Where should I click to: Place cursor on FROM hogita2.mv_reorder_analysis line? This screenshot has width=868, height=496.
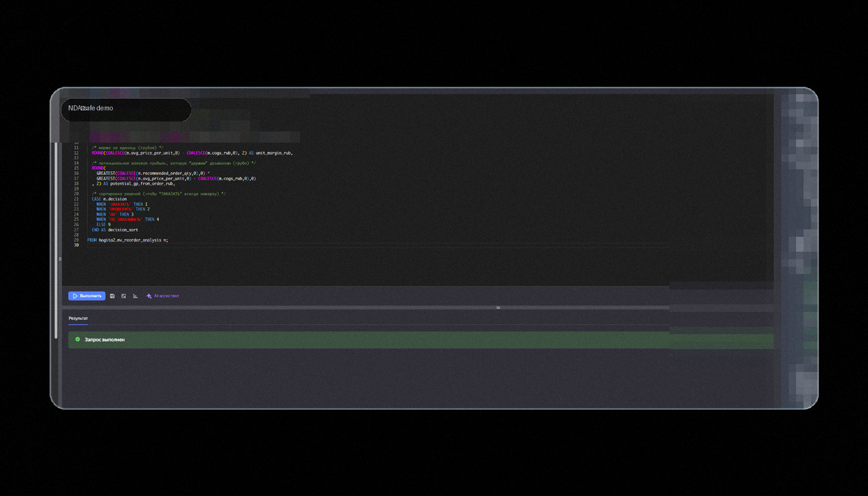click(x=128, y=240)
